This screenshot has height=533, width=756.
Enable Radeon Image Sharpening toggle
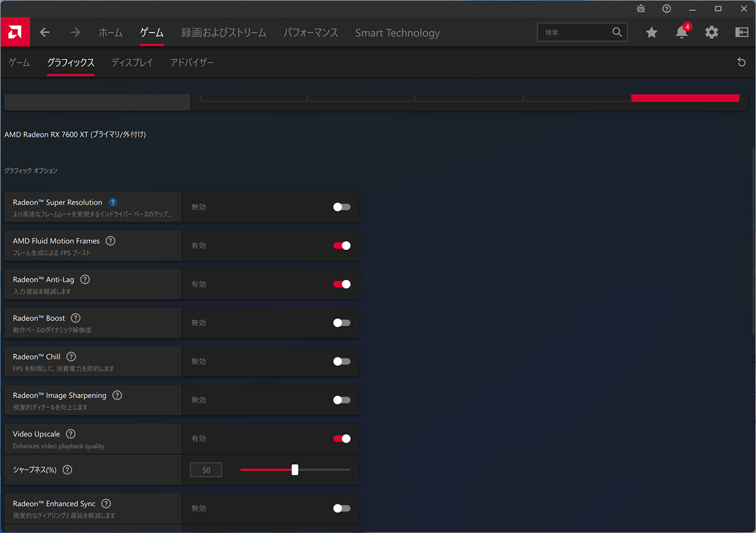(342, 400)
